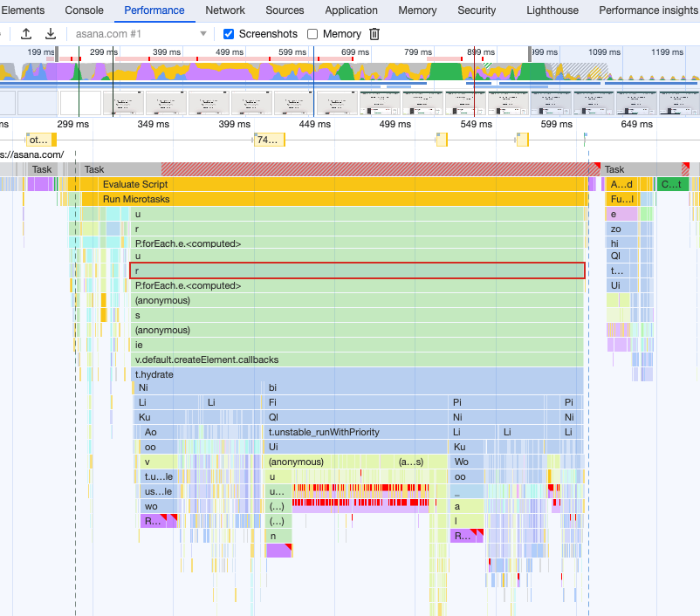
Task: Open the Lighthouse tab
Action: tap(552, 10)
